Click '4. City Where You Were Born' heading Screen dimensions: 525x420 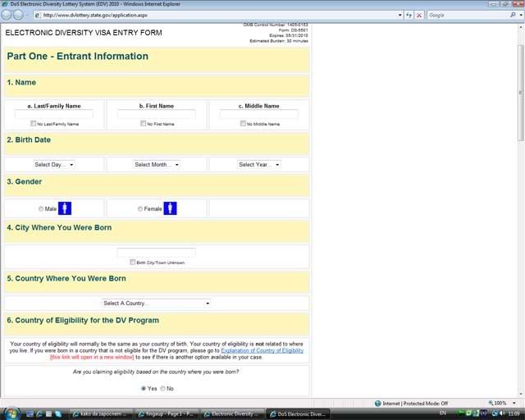(x=59, y=227)
